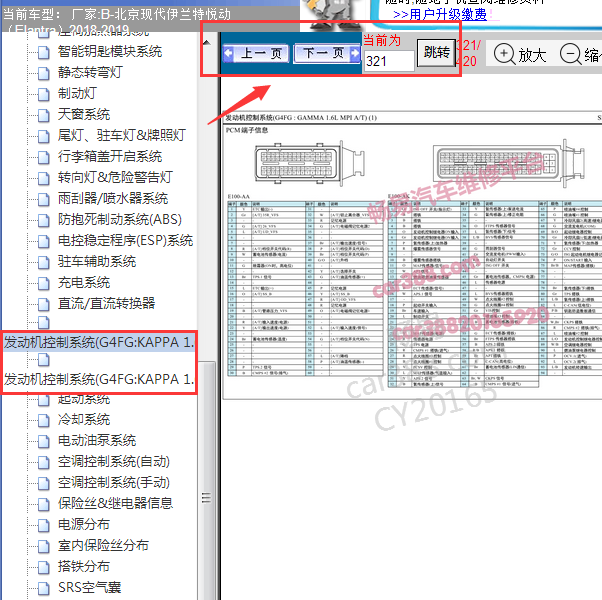
Task: Go to next page with 下一页 button
Action: 327,53
